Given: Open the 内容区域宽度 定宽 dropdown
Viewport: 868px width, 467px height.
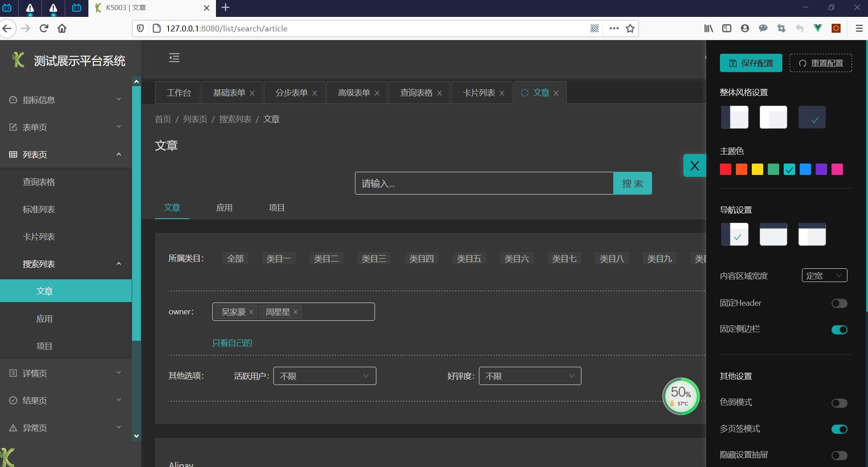Looking at the screenshot, I should tap(824, 275).
